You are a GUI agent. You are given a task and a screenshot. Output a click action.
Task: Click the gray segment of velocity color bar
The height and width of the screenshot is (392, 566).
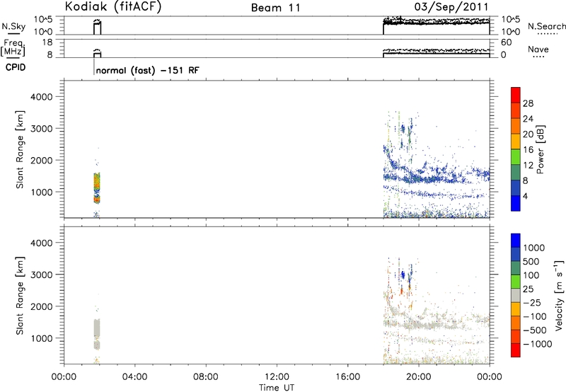516,295
